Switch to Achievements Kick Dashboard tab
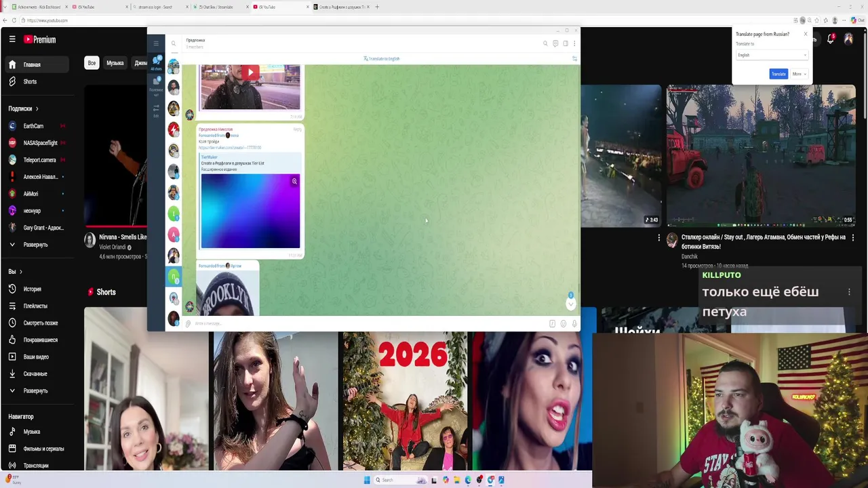868x488 pixels. point(39,7)
